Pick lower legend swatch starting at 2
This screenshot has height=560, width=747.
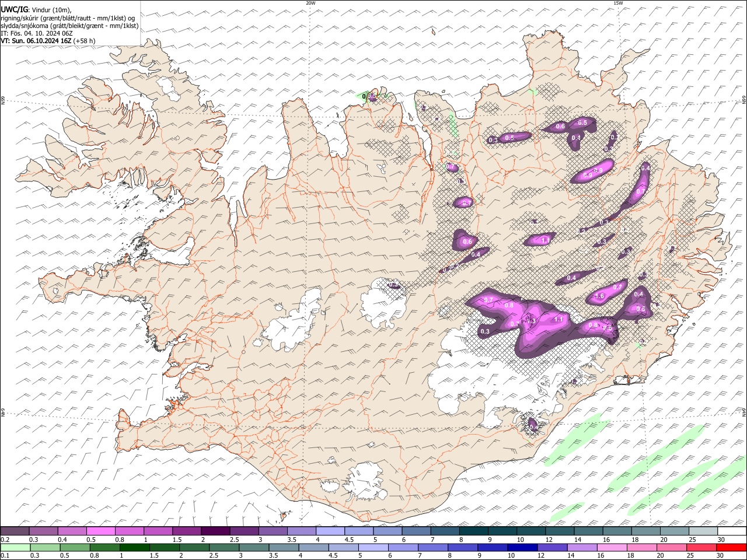194,547
